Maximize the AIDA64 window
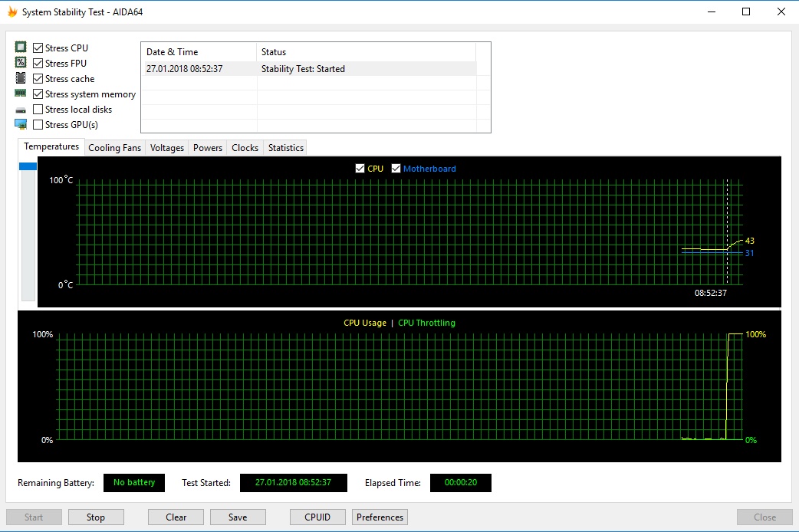 point(746,11)
